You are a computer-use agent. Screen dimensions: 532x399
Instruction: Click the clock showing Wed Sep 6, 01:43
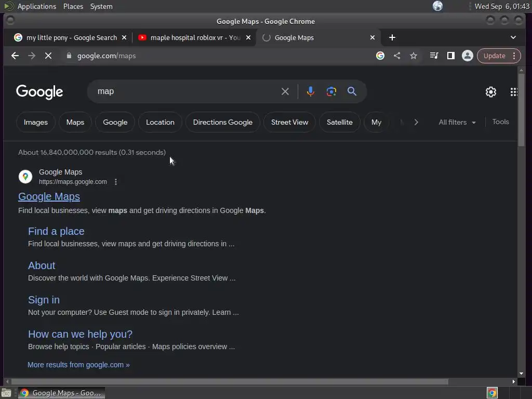pyautogui.click(x=502, y=6)
